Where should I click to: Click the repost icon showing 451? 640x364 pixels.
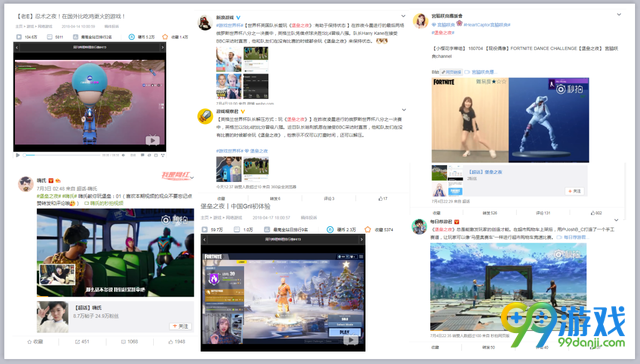[x=82, y=342]
